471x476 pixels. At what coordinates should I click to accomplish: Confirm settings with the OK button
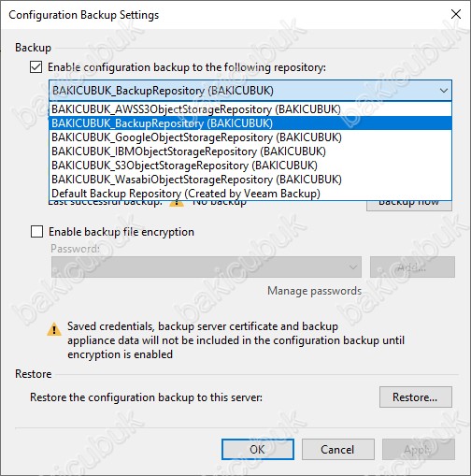[x=258, y=450]
